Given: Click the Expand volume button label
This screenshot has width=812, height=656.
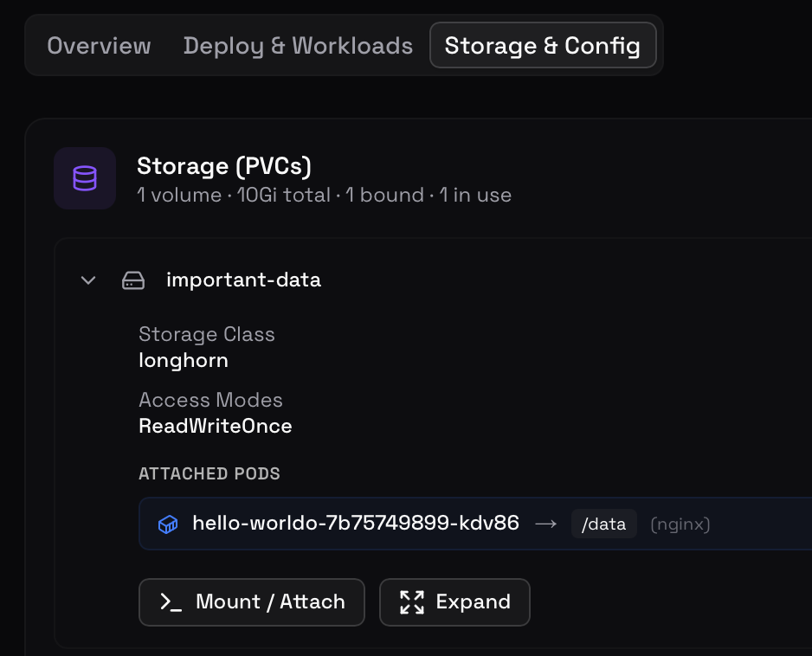Looking at the screenshot, I should [473, 602].
